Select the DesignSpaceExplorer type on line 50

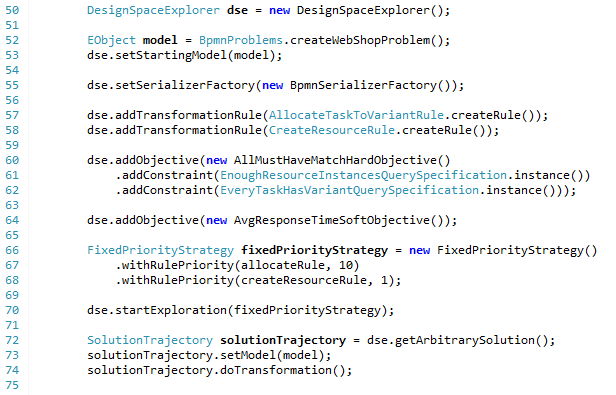click(x=153, y=10)
